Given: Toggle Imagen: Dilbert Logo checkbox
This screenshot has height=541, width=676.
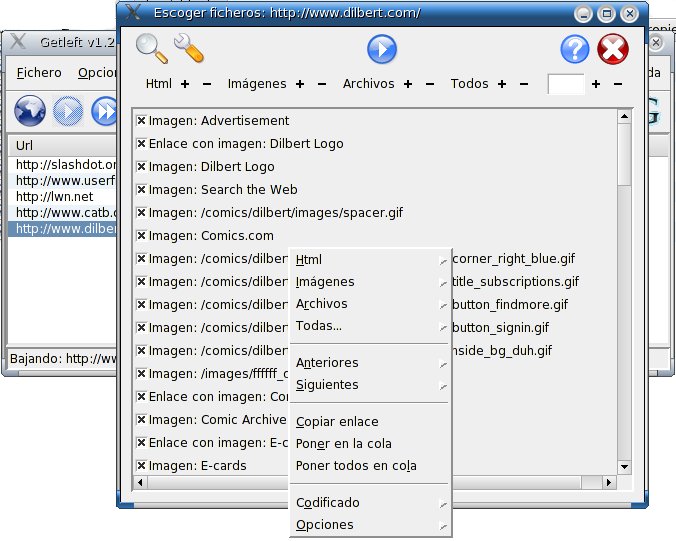Looking at the screenshot, I should click(x=141, y=166).
